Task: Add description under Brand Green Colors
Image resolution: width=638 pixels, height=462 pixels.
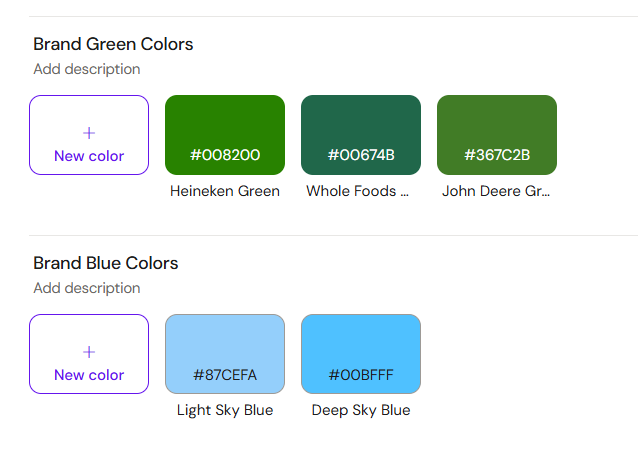Action: (87, 69)
